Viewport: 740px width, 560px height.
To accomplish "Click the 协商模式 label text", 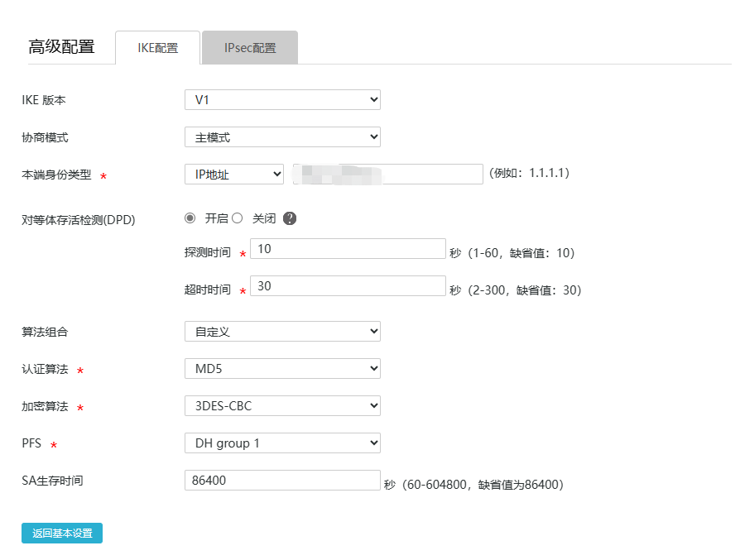I will 45,138.
